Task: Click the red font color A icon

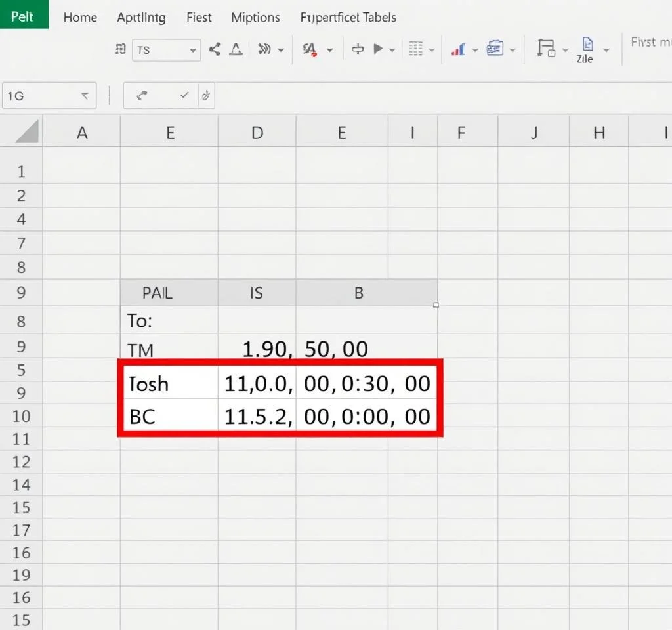Action: coord(309,49)
